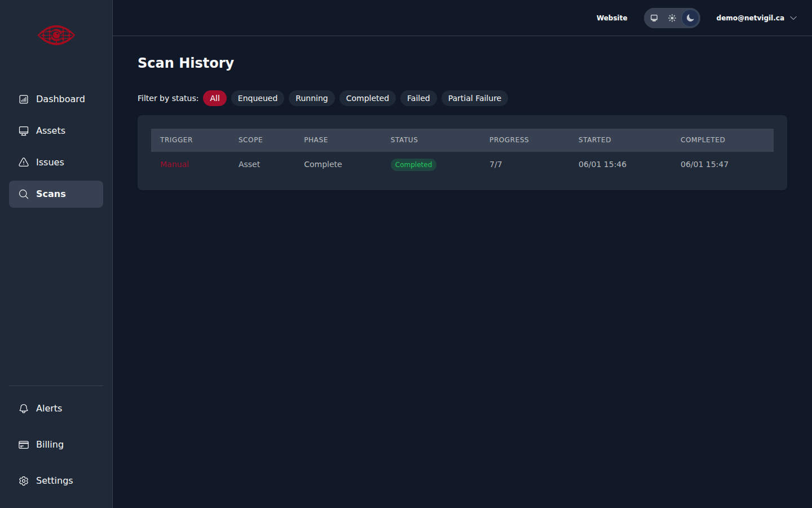Viewport: 812px width, 508px height.
Task: Filter scans by Failed status
Action: tap(418, 98)
